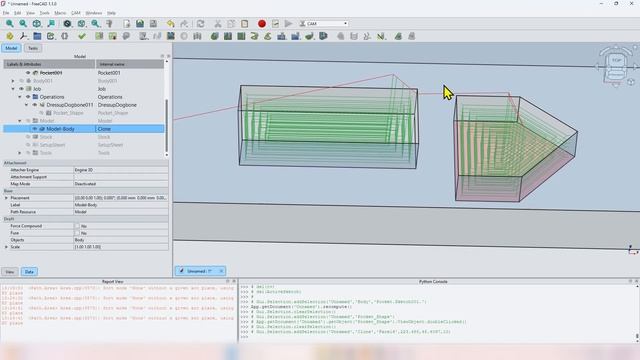
Task: Open the CAM menu
Action: [x=76, y=13]
